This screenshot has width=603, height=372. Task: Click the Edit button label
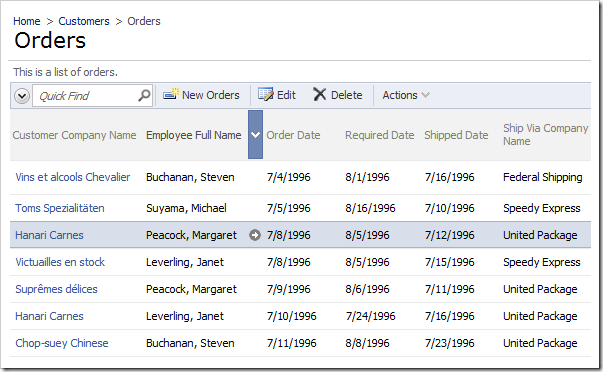click(x=286, y=95)
